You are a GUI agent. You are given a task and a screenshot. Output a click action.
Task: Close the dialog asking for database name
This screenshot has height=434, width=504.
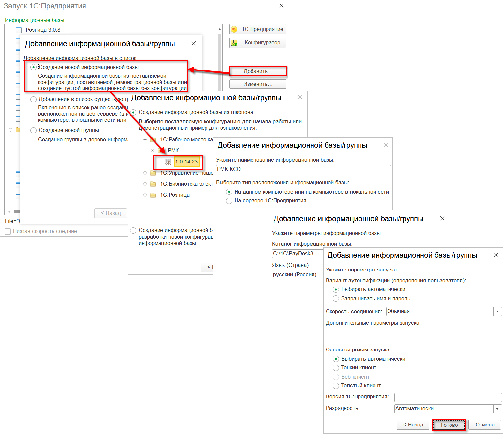click(386, 145)
